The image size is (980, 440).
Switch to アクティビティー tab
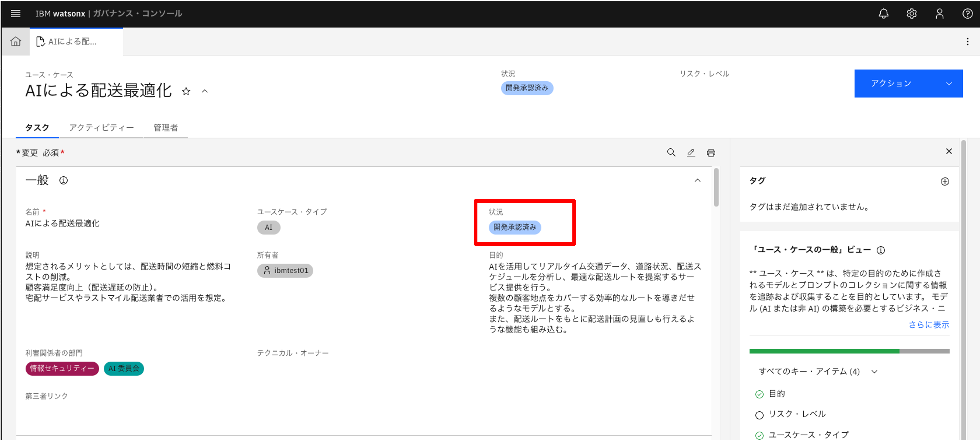click(101, 128)
